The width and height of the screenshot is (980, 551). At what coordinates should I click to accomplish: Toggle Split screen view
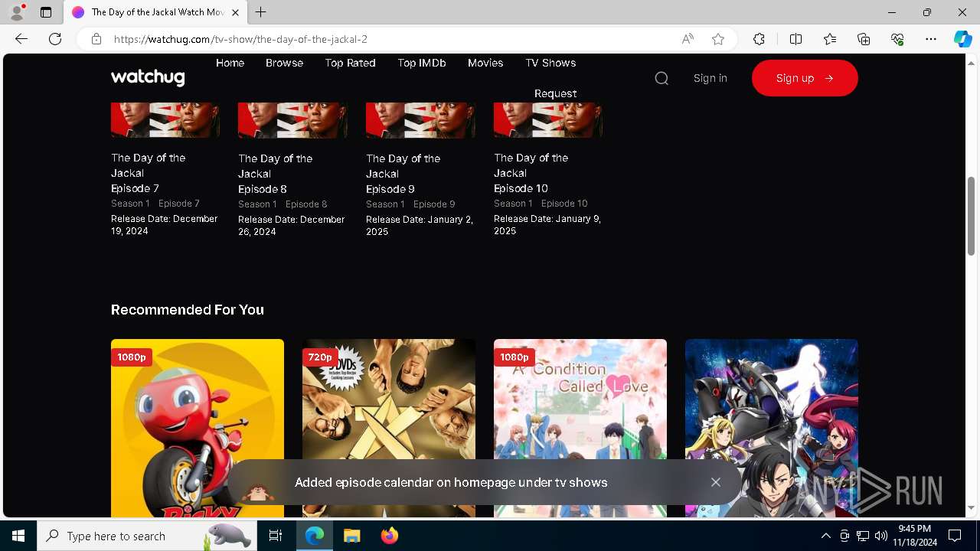point(795,39)
